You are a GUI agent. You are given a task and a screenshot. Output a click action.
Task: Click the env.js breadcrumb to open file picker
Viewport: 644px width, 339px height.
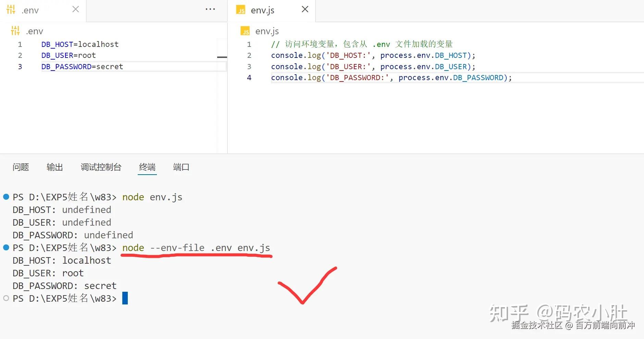tap(267, 31)
